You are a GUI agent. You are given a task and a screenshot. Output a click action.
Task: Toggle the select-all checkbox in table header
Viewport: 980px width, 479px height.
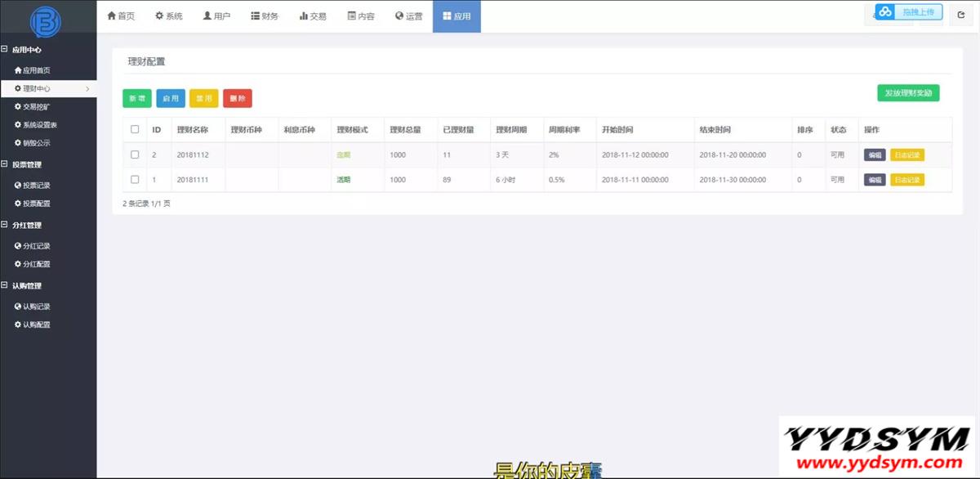(135, 129)
